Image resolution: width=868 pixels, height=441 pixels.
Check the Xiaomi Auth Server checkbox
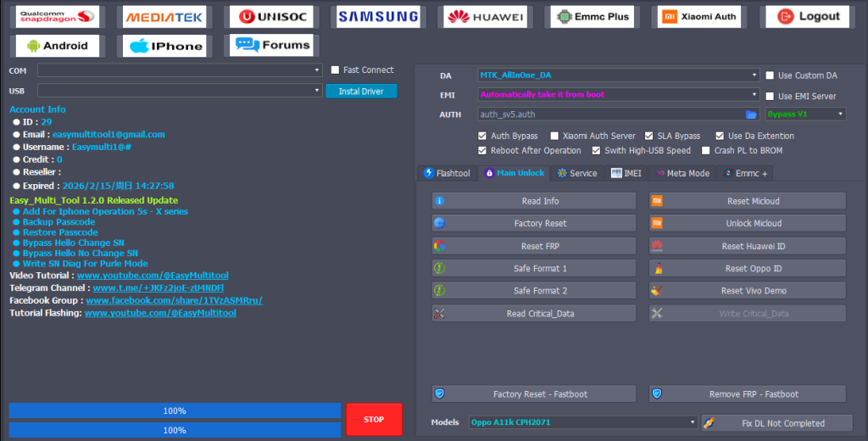(554, 136)
